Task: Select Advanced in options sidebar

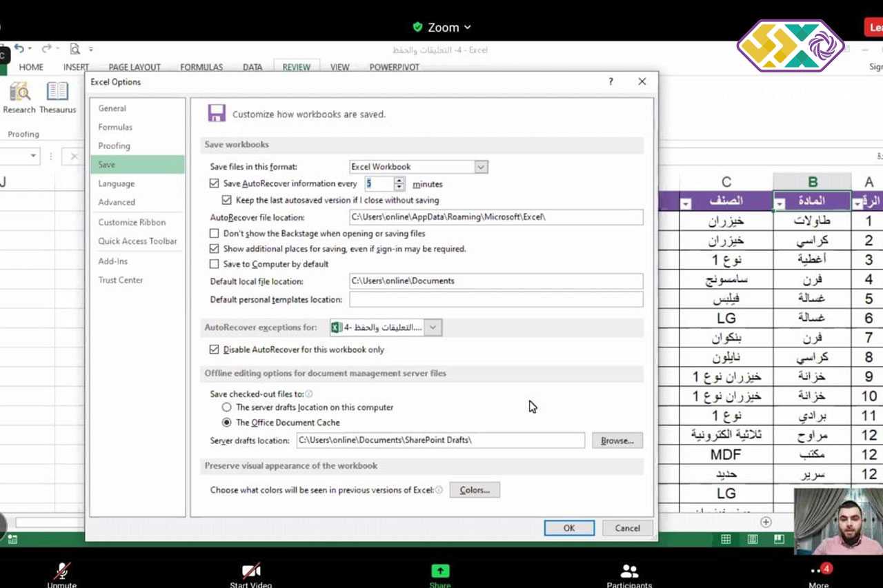Action: [117, 202]
